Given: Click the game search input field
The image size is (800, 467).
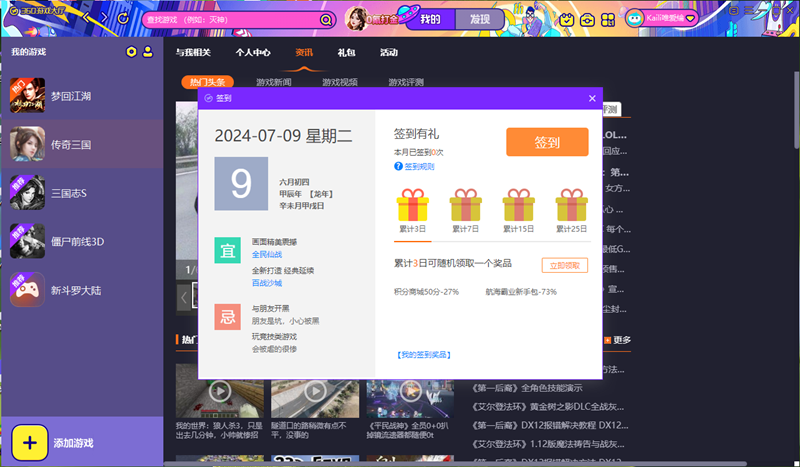Looking at the screenshot, I should point(230,19).
